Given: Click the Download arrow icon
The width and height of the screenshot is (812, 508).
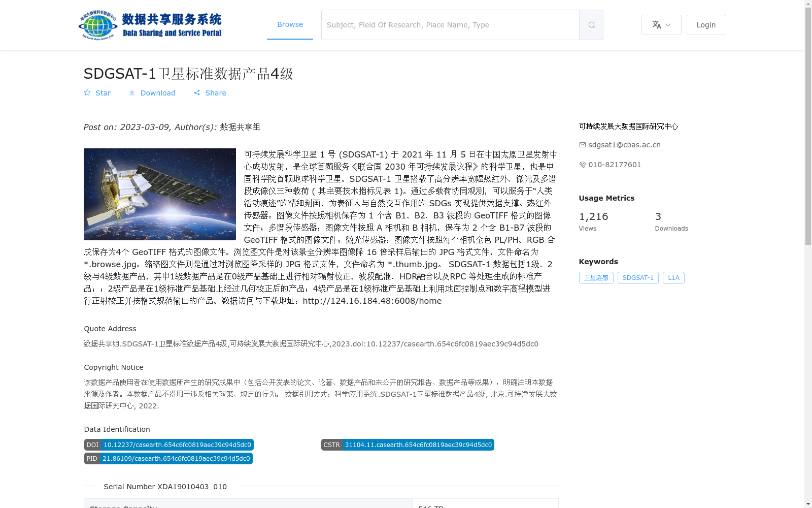Looking at the screenshot, I should click(x=132, y=92).
